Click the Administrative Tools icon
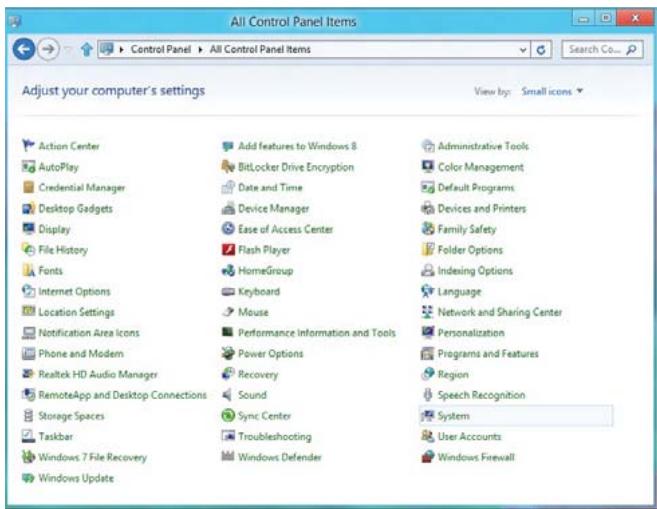The width and height of the screenshot is (657, 509). click(427, 145)
